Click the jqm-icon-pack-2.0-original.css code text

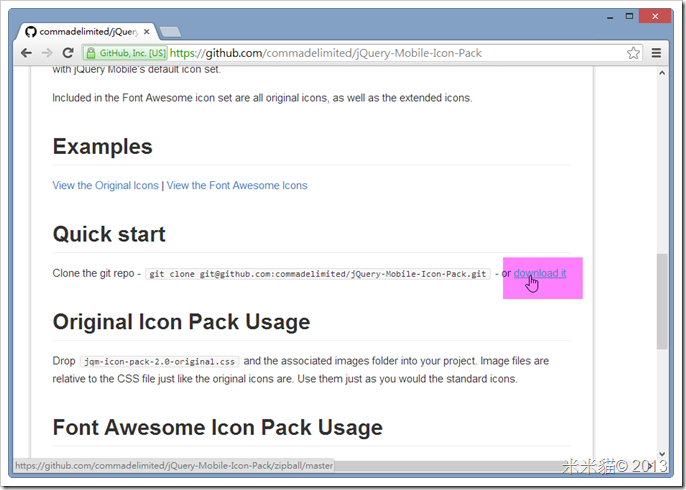(160, 362)
